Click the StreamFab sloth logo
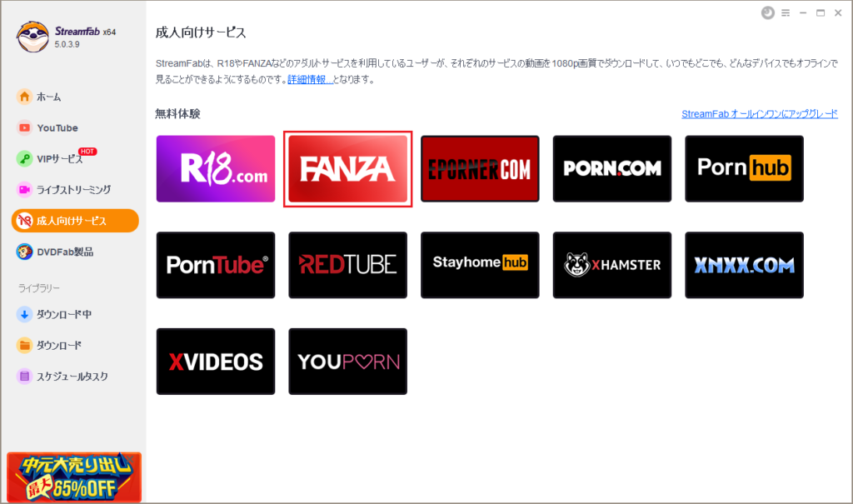 (x=32, y=37)
